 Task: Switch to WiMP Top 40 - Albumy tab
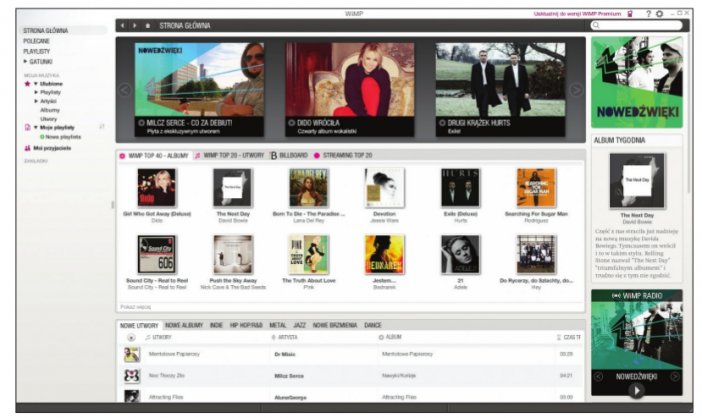(154, 156)
